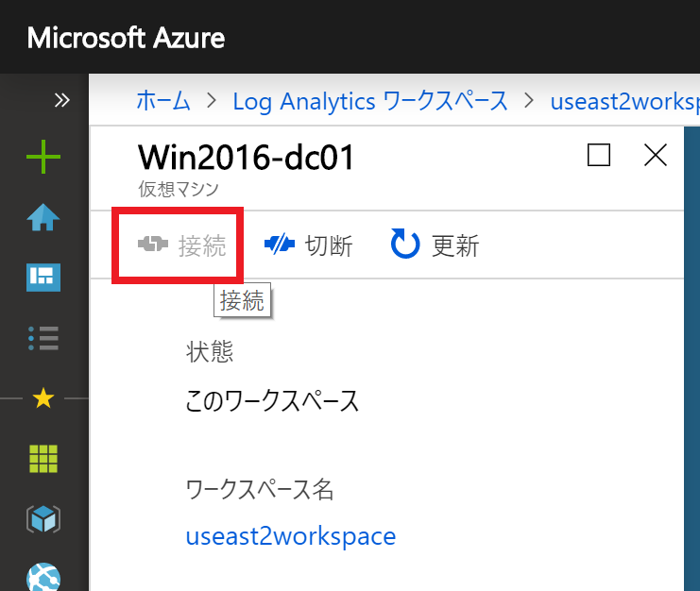Viewport: 700px width, 591px height.
Task: Click the 更新 refresh button
Action: pyautogui.click(x=435, y=245)
